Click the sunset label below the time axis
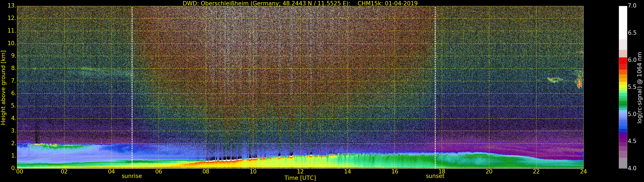 click(435, 176)
